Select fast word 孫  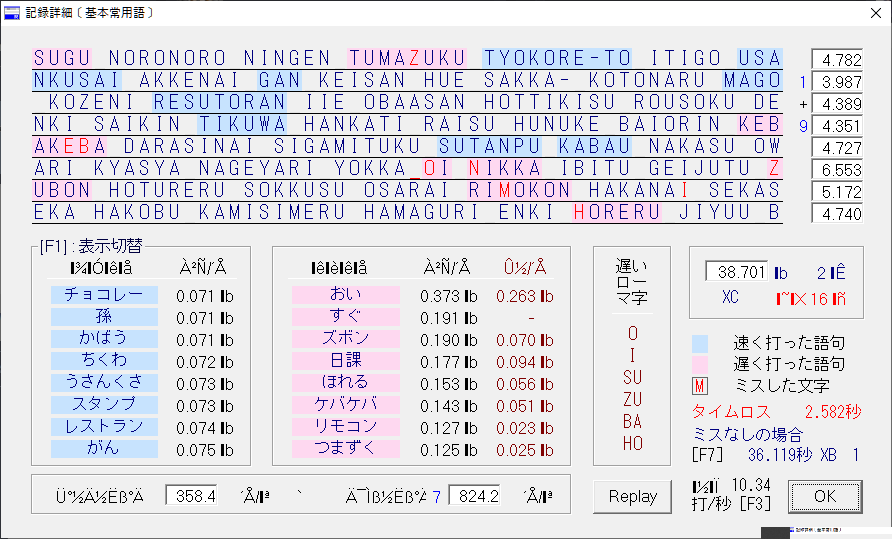tap(104, 316)
